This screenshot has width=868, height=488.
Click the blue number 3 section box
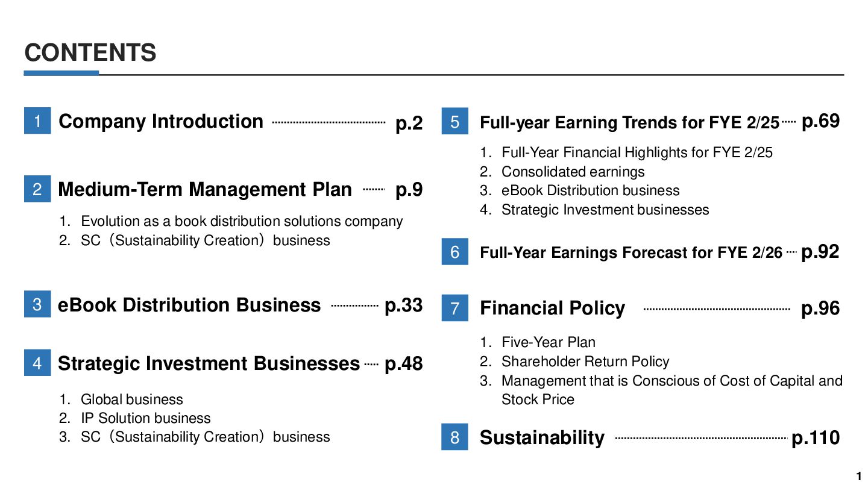tap(37, 304)
